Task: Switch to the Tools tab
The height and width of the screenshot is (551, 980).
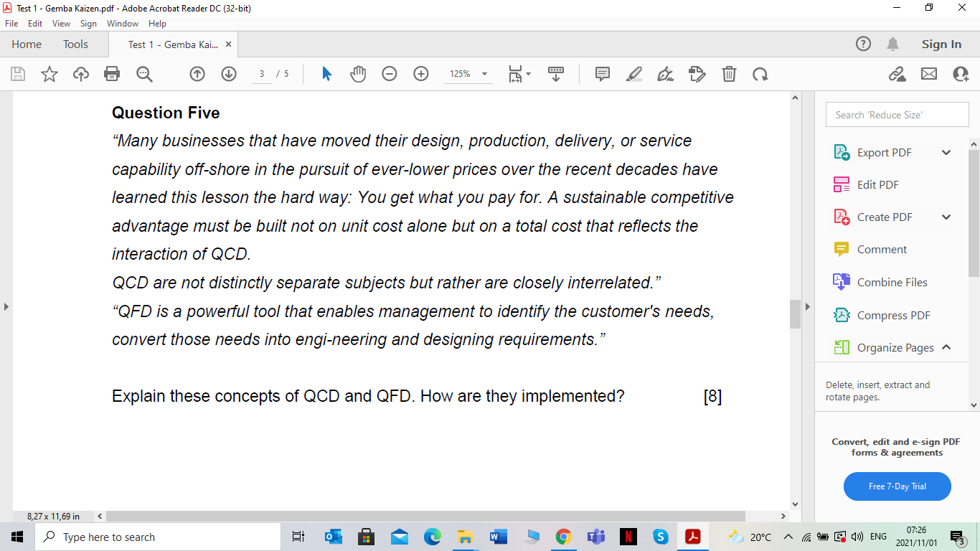Action: pyautogui.click(x=75, y=44)
